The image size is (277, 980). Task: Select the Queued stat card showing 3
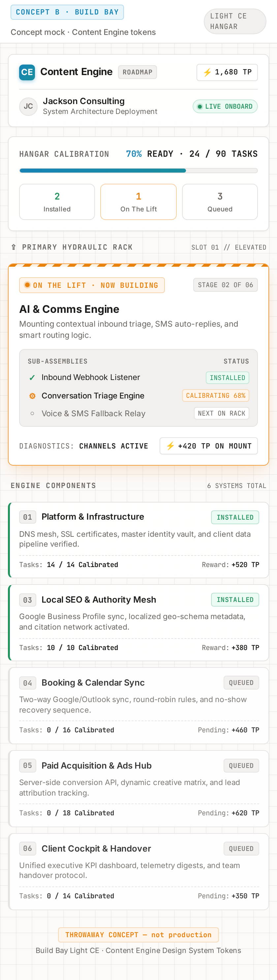220,202
